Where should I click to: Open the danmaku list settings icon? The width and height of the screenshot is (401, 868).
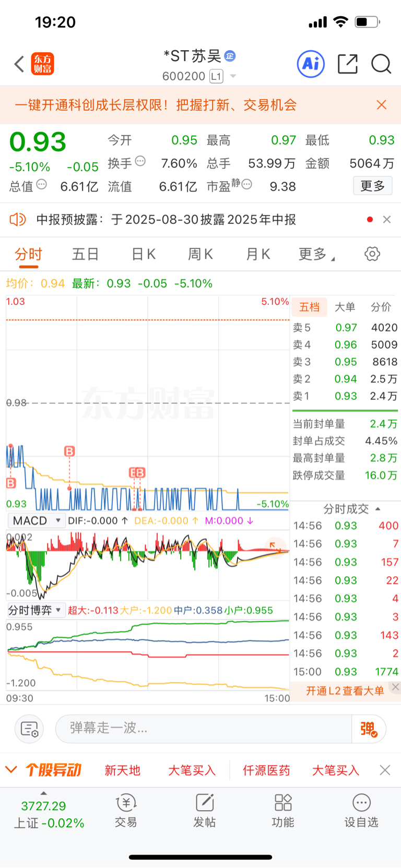29,729
